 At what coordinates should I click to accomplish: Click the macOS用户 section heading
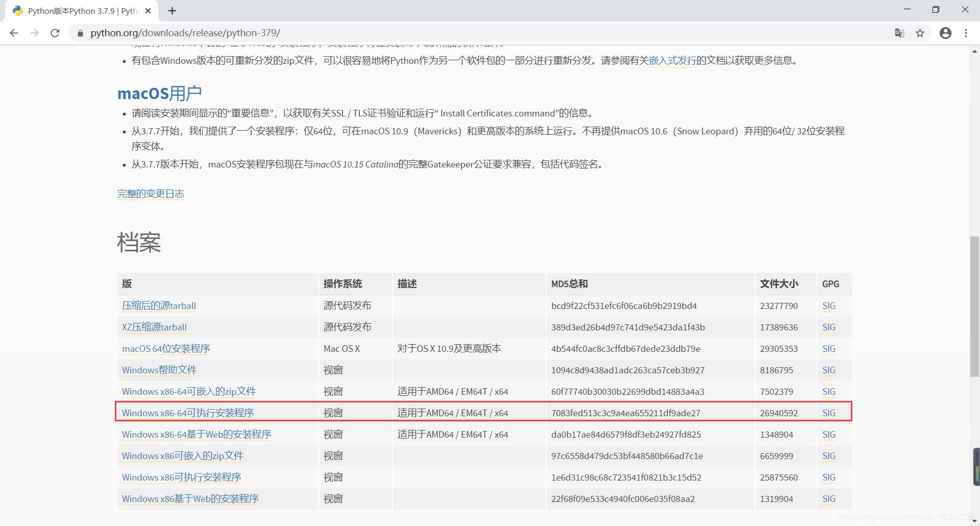[x=160, y=93]
